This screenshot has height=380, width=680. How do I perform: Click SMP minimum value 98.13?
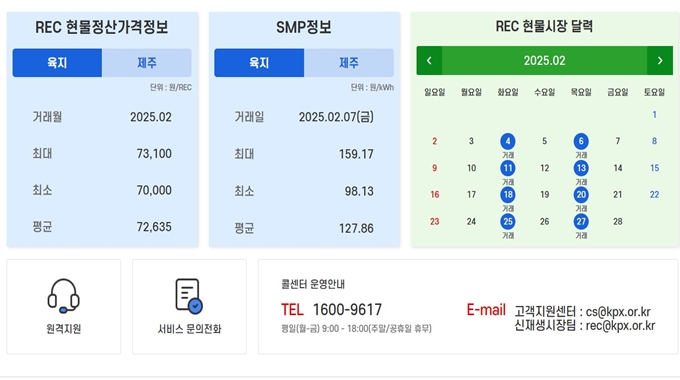point(359,191)
